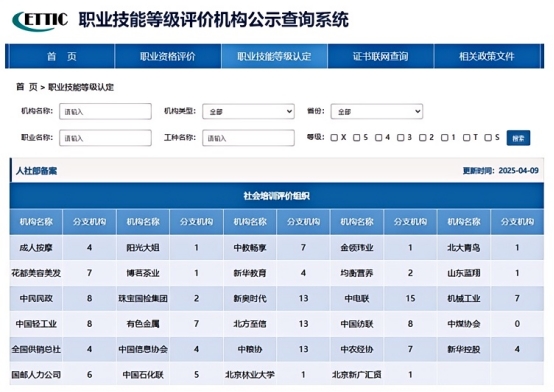Open the 北京新广汇贸 organization entry
The height and width of the screenshot is (392, 554).
(x=357, y=375)
